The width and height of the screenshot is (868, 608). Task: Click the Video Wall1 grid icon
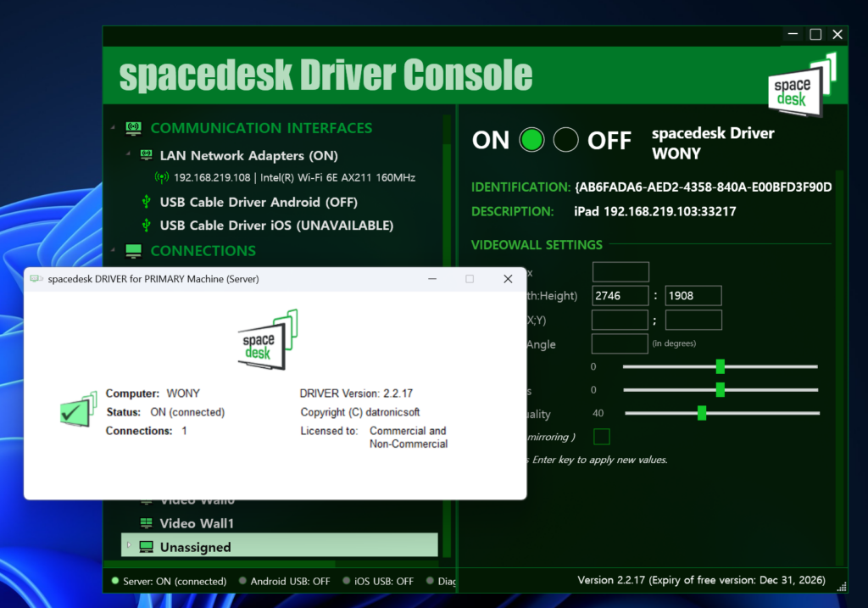pyautogui.click(x=146, y=523)
